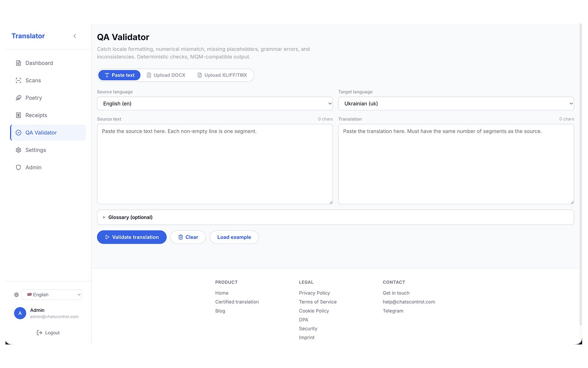
Task: Click the globe icon beside language selector
Action: tap(17, 295)
